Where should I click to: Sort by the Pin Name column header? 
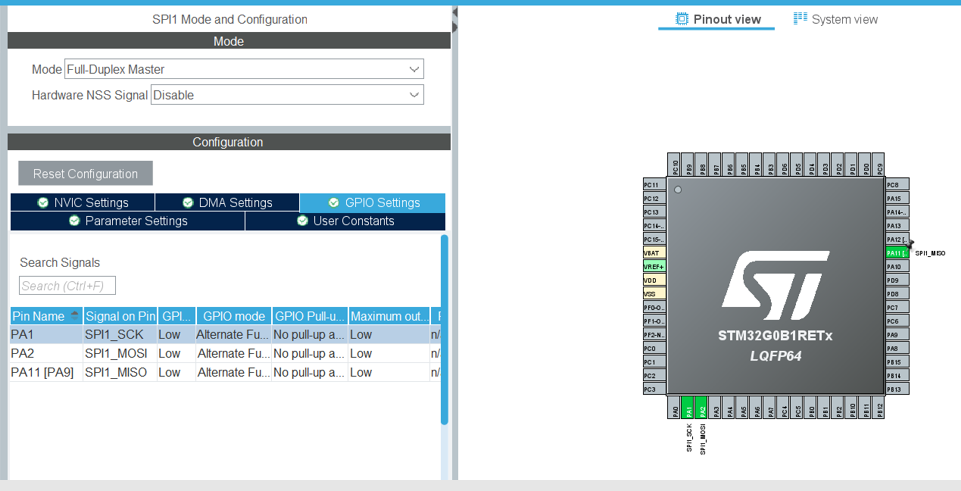pos(47,316)
